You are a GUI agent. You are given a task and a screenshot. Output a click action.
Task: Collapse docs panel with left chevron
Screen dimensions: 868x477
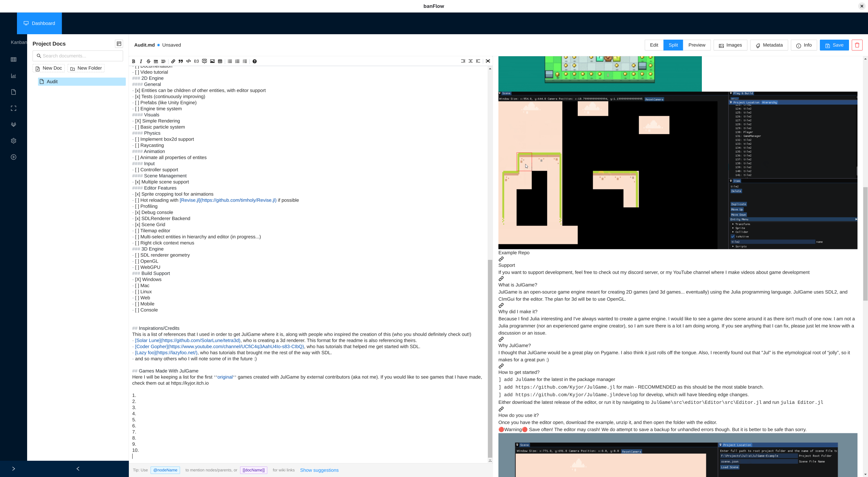point(78,469)
